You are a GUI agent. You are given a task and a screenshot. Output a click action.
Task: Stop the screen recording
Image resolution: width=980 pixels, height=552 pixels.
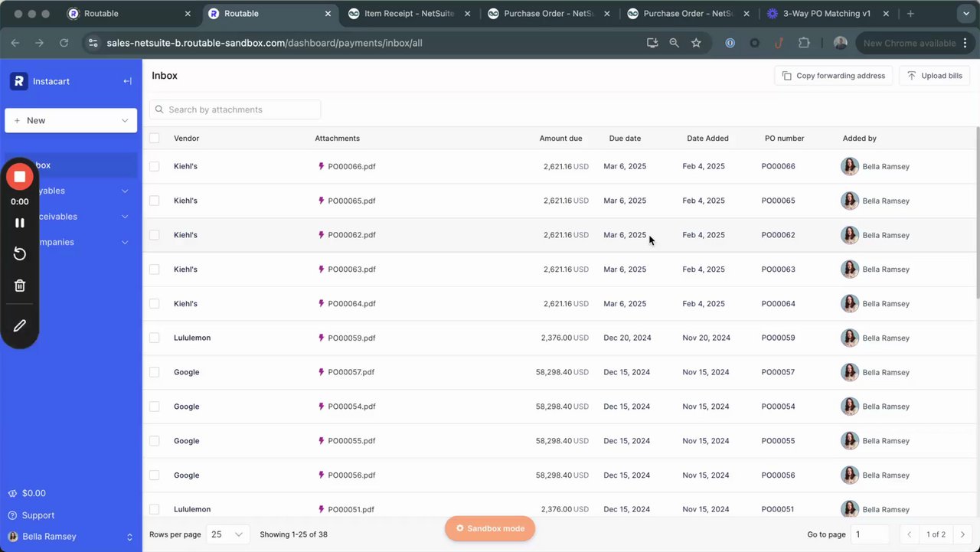pos(20,177)
